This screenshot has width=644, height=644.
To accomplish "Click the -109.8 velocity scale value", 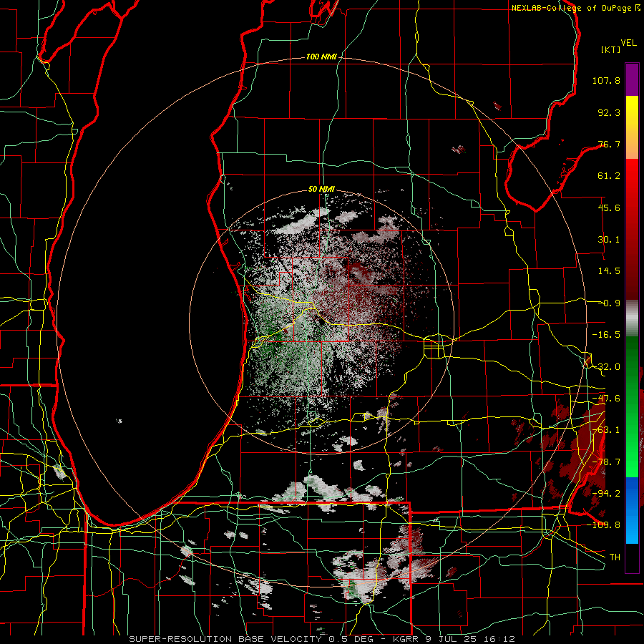I will (603, 525).
